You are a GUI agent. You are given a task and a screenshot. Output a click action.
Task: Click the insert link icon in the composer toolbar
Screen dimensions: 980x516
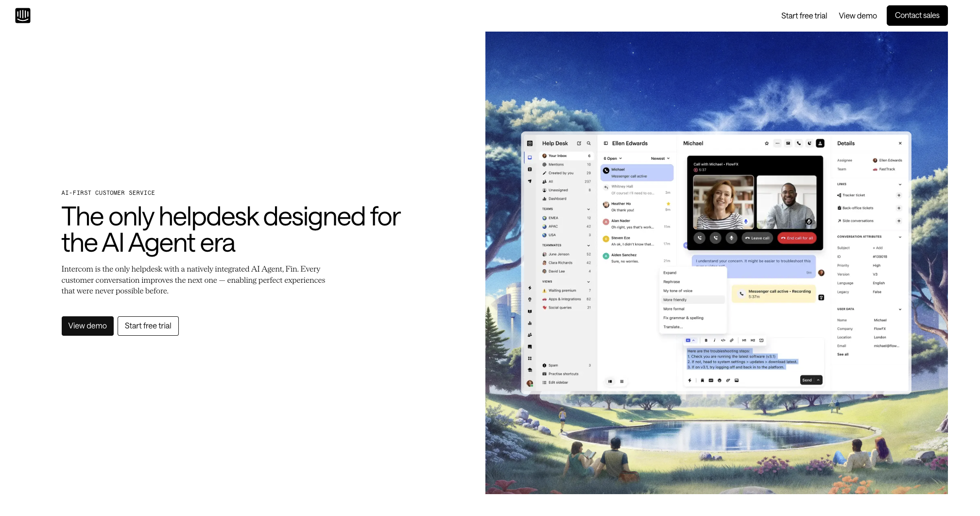732,340
